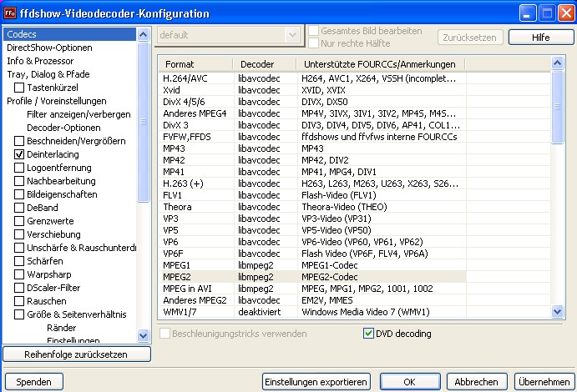This screenshot has height=392, width=577.
Task: Click Einstellungen exportieren button
Action: click(x=316, y=381)
